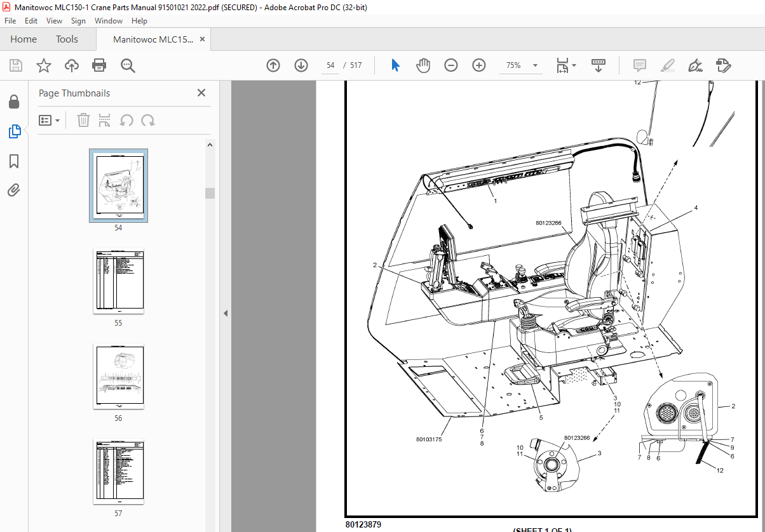Image resolution: width=765 pixels, height=532 pixels.
Task: Open the View menu
Action: click(55, 21)
